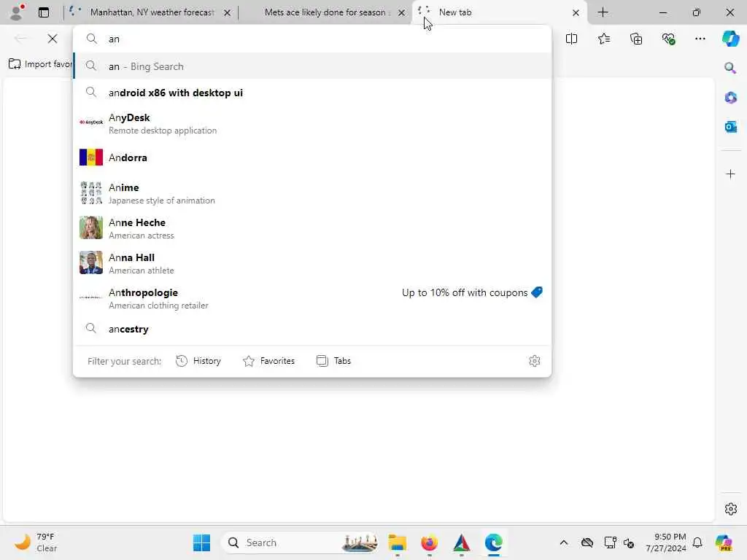
Task: Click 'Up to 10% off with coupons'
Action: (465, 292)
